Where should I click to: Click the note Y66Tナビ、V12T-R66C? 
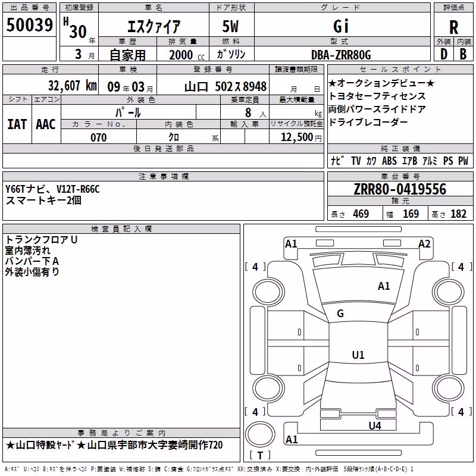pos(52,189)
